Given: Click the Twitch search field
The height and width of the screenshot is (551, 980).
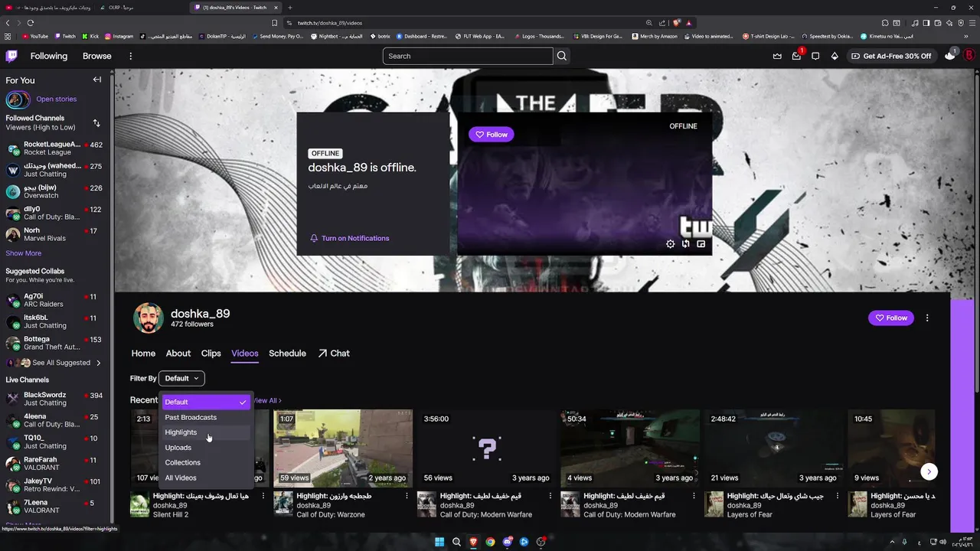Looking at the screenshot, I should click(468, 56).
